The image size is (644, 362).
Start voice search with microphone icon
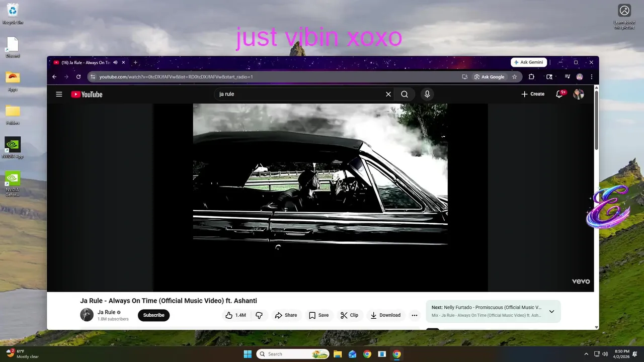click(x=427, y=94)
